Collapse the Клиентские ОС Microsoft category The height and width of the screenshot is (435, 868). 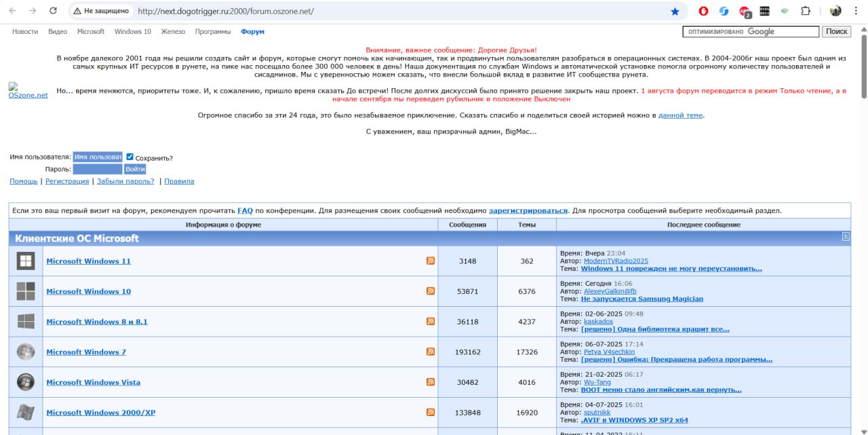tap(845, 237)
